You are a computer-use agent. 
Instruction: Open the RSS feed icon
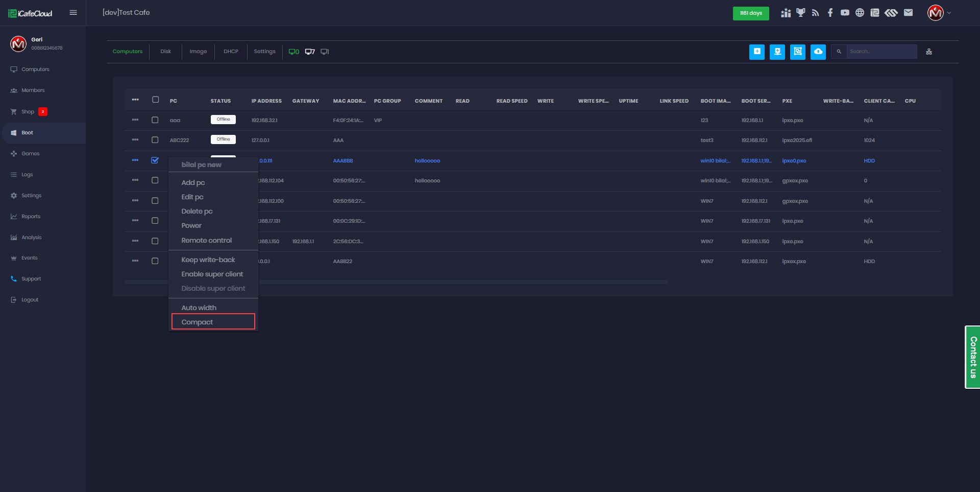pyautogui.click(x=815, y=13)
